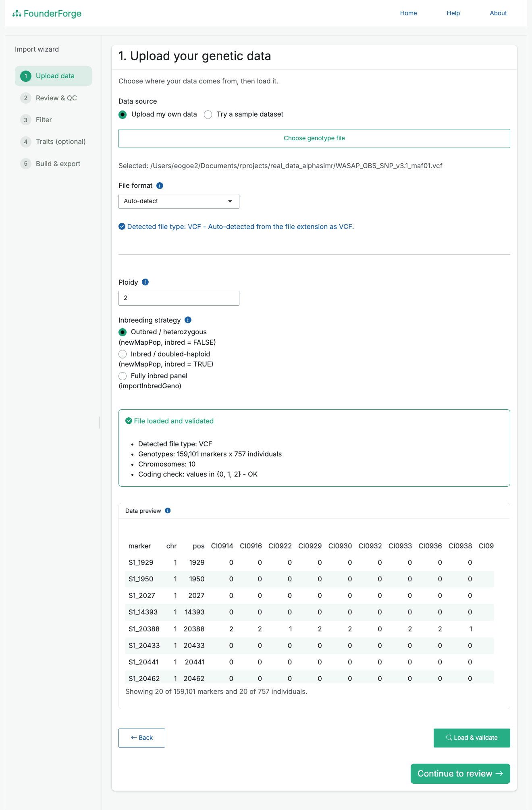Click the Import wizard heading
532x810 pixels.
(37, 49)
